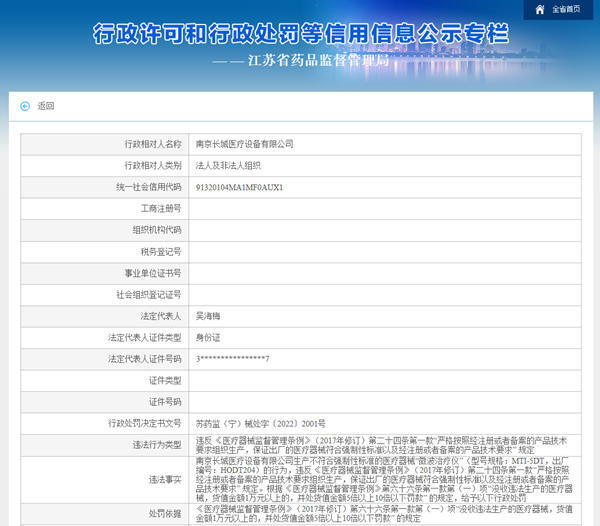Screen dimensions: 600x526
Task: Click the label 行政相对人类别
Action: pyautogui.click(x=153, y=166)
